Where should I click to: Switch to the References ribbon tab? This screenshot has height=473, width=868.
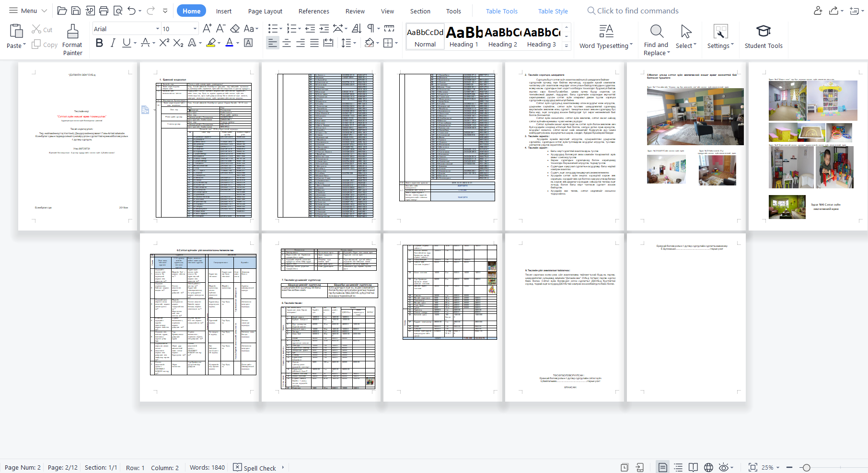(313, 11)
